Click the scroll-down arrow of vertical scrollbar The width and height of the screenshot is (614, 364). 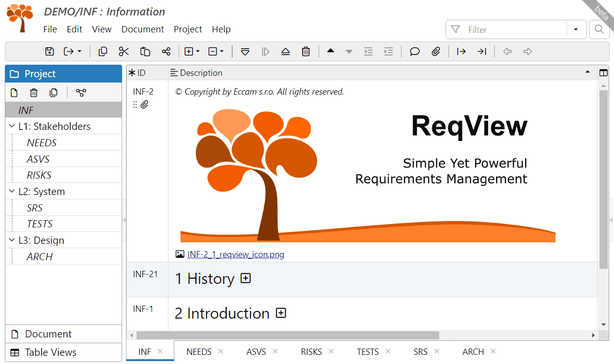603,324
